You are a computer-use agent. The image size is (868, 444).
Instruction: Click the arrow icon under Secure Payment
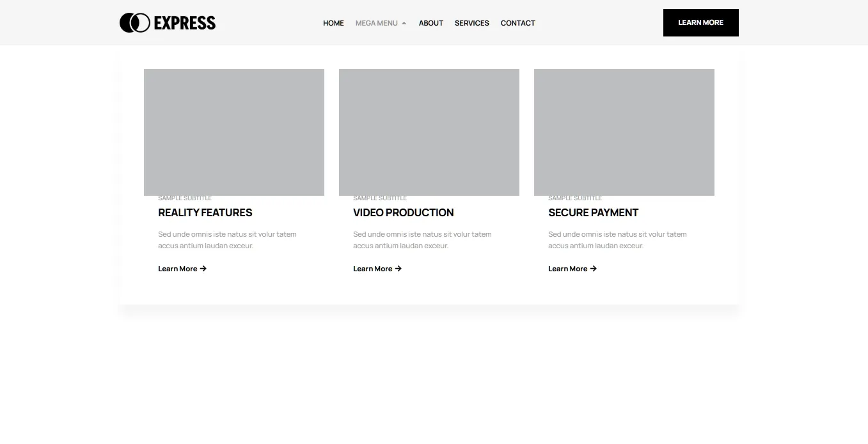[x=594, y=269]
